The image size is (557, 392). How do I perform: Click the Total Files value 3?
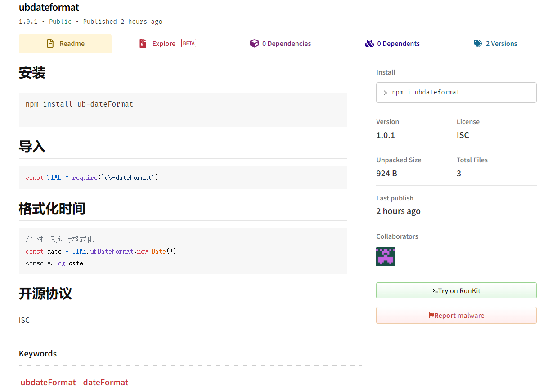coord(459,173)
